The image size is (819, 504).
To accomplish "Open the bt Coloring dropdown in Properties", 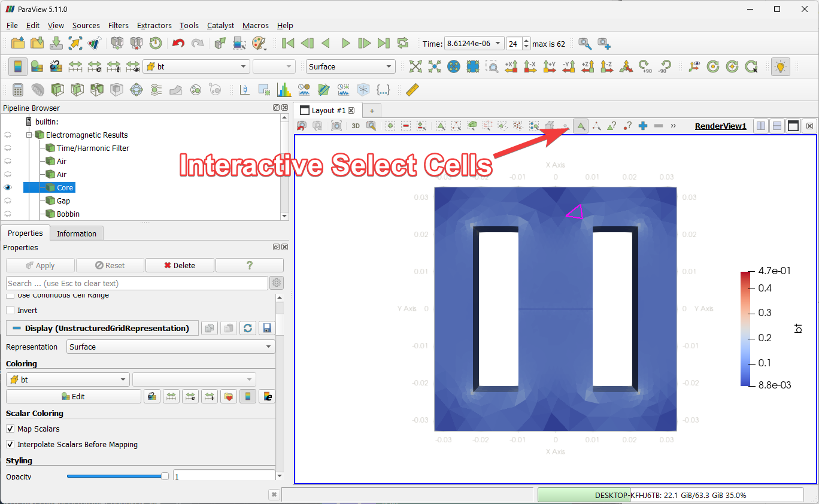I will [x=68, y=379].
